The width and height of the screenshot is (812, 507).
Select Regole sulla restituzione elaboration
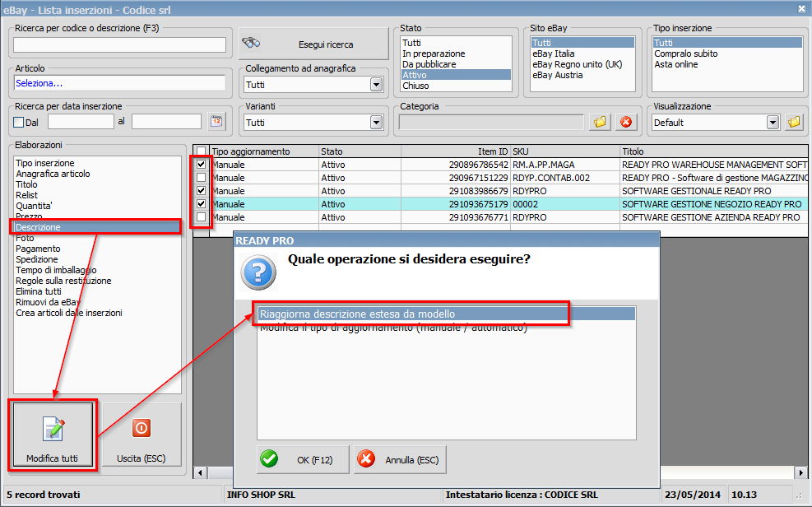point(97,281)
